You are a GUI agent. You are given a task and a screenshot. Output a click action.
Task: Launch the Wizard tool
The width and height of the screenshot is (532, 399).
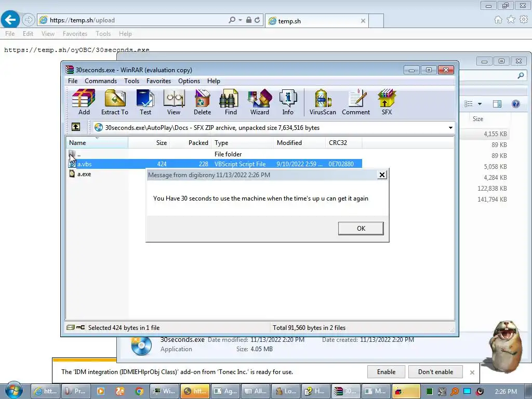(260, 102)
